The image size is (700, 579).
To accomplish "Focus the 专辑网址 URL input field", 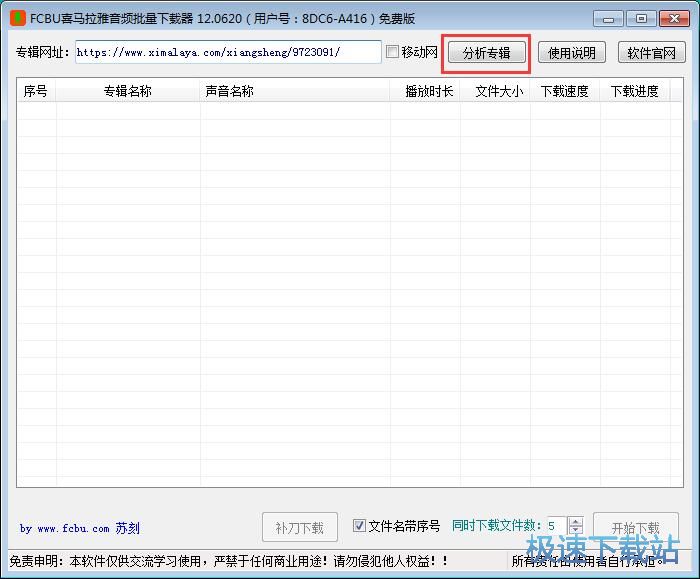I will coord(228,52).
